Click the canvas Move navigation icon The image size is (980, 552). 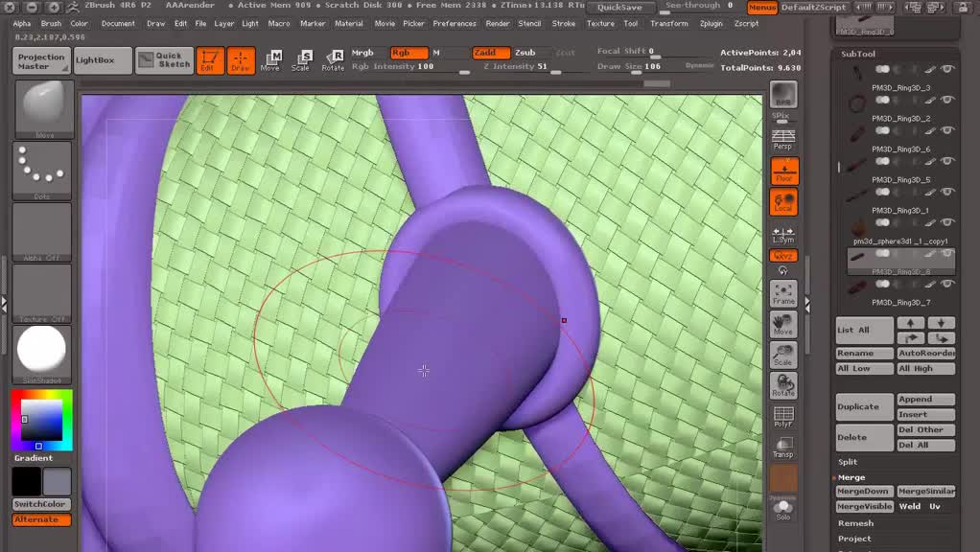click(783, 325)
